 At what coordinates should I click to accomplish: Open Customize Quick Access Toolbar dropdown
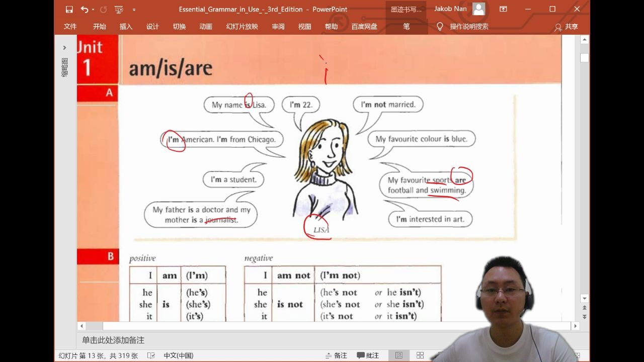(134, 10)
